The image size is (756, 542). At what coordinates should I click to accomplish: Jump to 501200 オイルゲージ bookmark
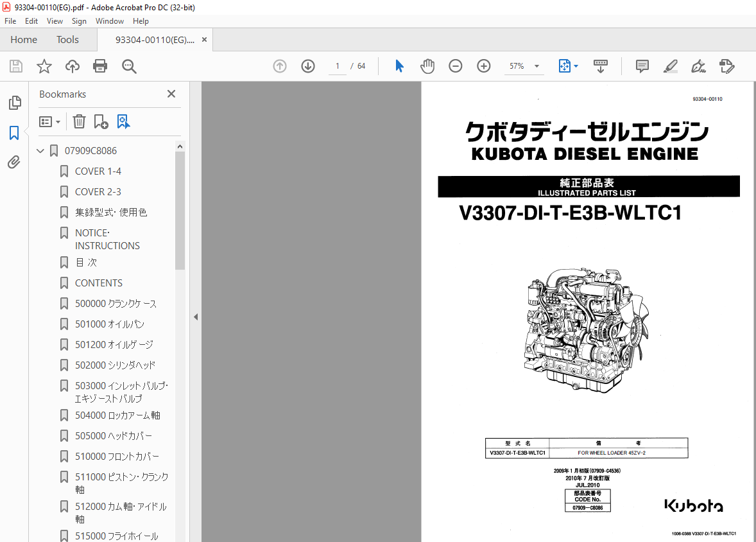click(114, 345)
